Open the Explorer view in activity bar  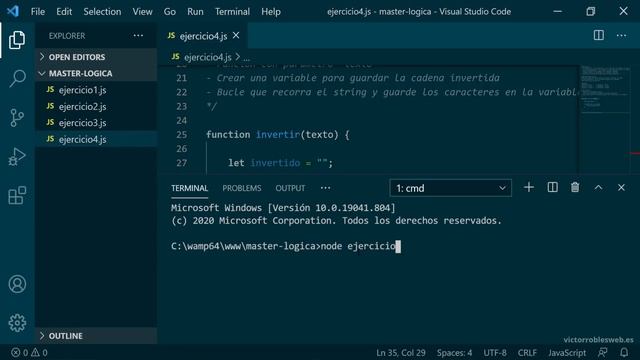(x=17, y=40)
